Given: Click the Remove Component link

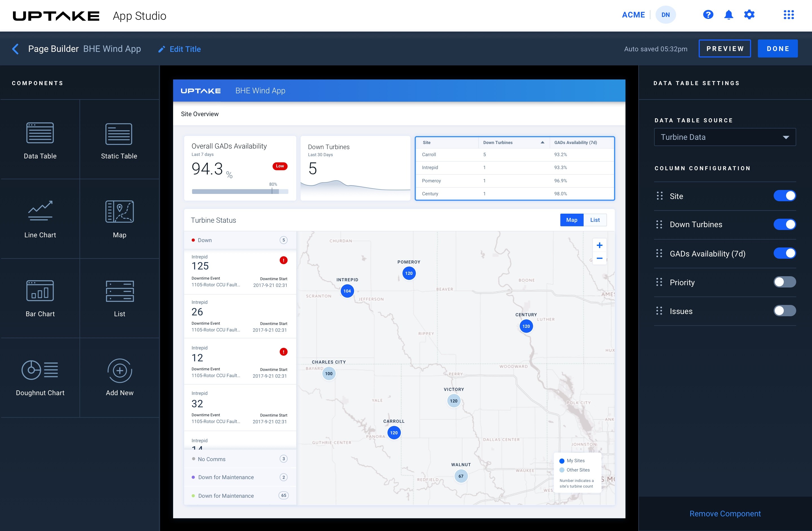Looking at the screenshot, I should (725, 514).
